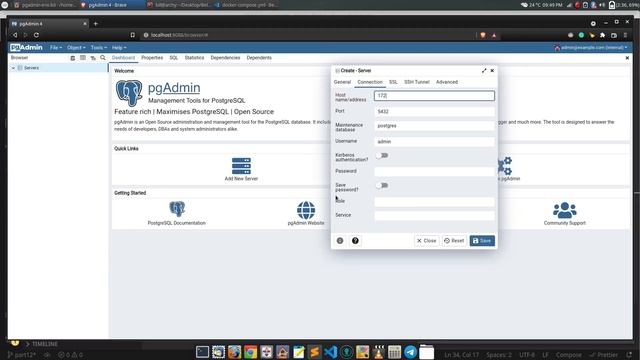Click the Filtered Rows icon in Browser toolbar
This screenshot has height=360, width=640.
[93, 58]
